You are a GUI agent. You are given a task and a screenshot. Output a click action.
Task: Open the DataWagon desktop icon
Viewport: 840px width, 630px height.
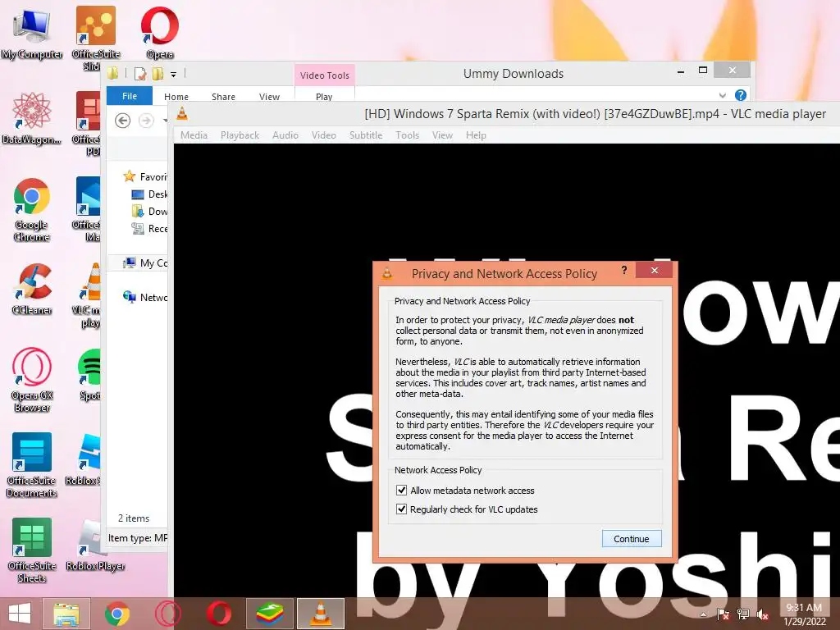pos(32,118)
